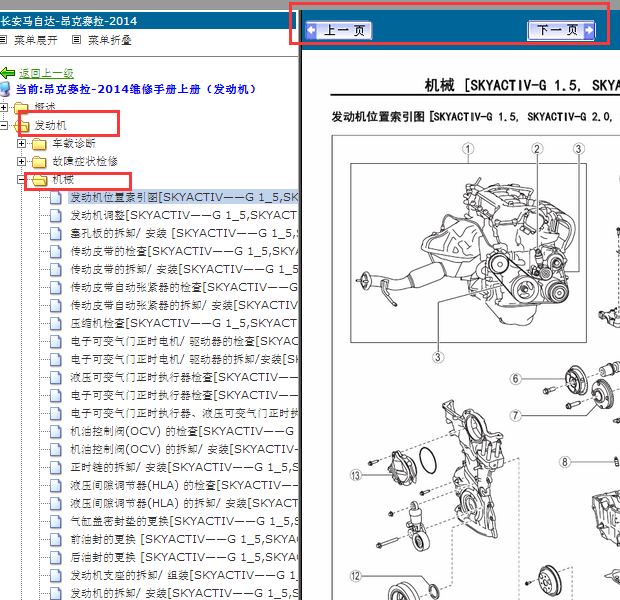
Task: Select the 故障症状检修 folder icon
Action: coord(39,162)
